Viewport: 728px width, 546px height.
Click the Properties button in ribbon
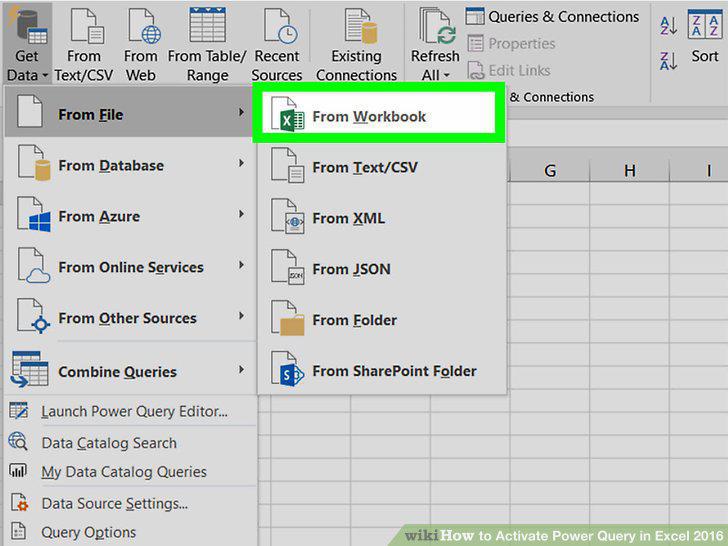511,43
